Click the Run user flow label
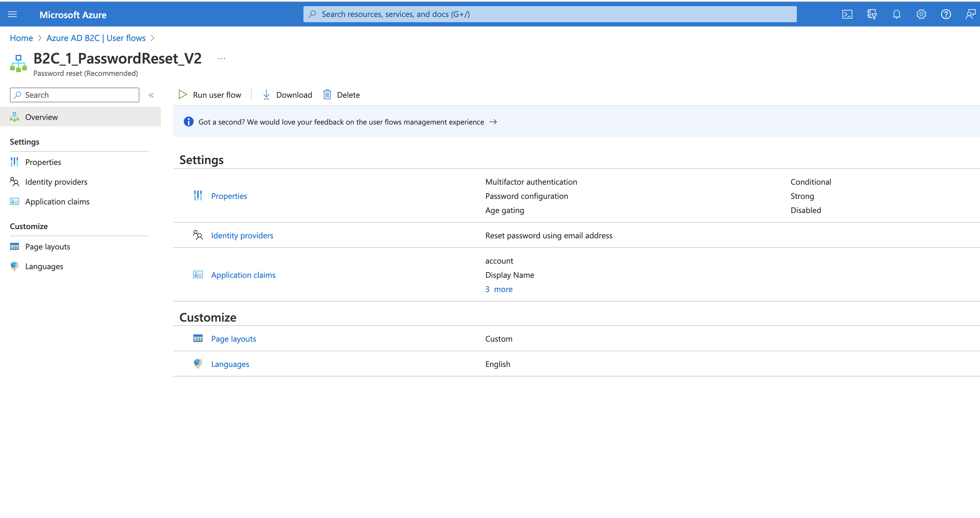The image size is (980, 518). pyautogui.click(x=217, y=95)
